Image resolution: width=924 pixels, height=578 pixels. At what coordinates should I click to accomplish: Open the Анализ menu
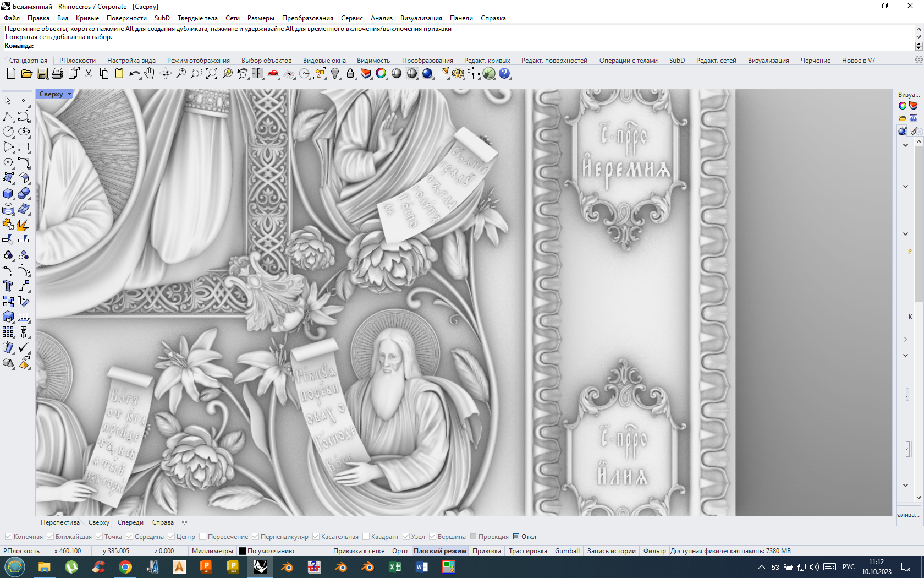tap(381, 18)
